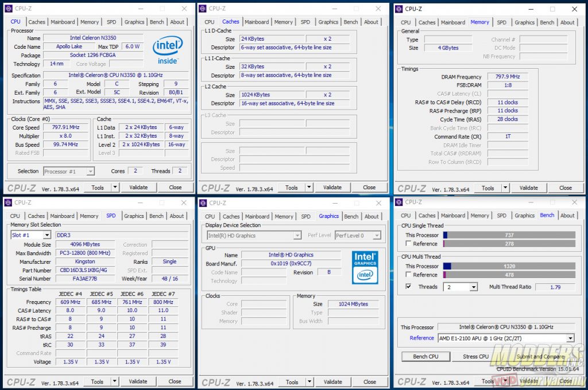Open the Tools dropdown arrow in the SPD-tab window
588x390 pixels.
click(x=115, y=381)
